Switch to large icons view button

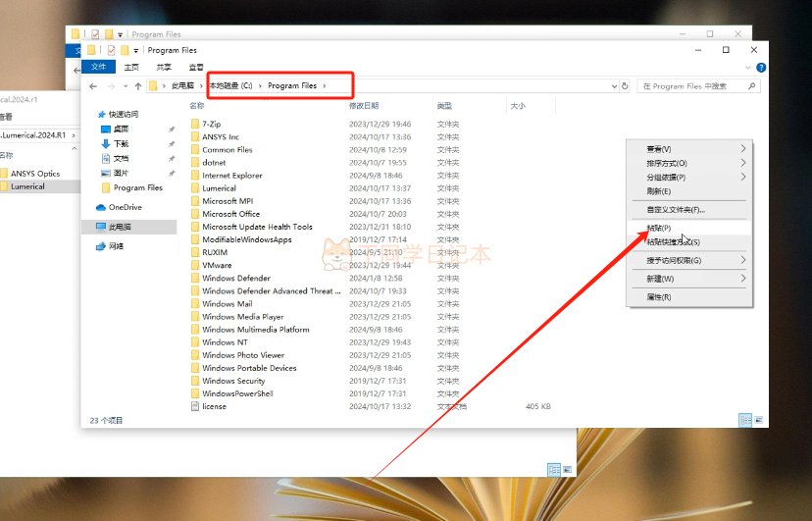(x=760, y=420)
